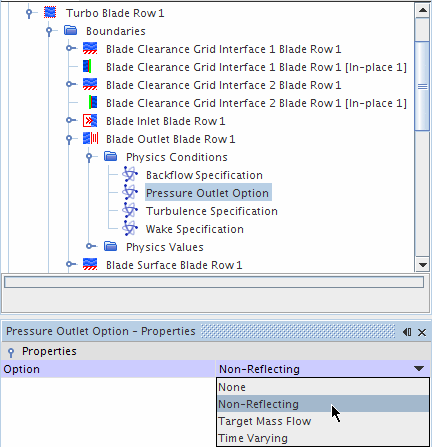Screen dimensions: 432x447
Task: Open the Option dropdown arrow
Action: coord(419,369)
